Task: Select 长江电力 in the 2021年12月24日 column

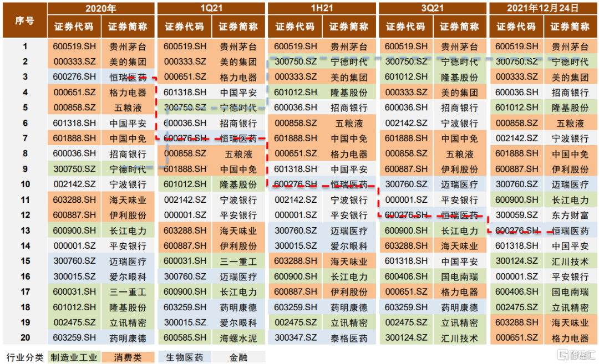Action: (570, 200)
